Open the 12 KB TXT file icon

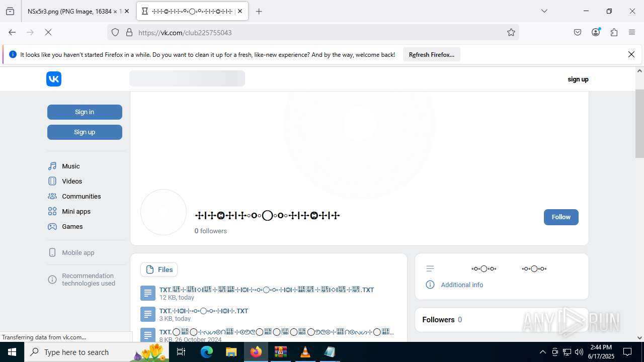coord(148,293)
